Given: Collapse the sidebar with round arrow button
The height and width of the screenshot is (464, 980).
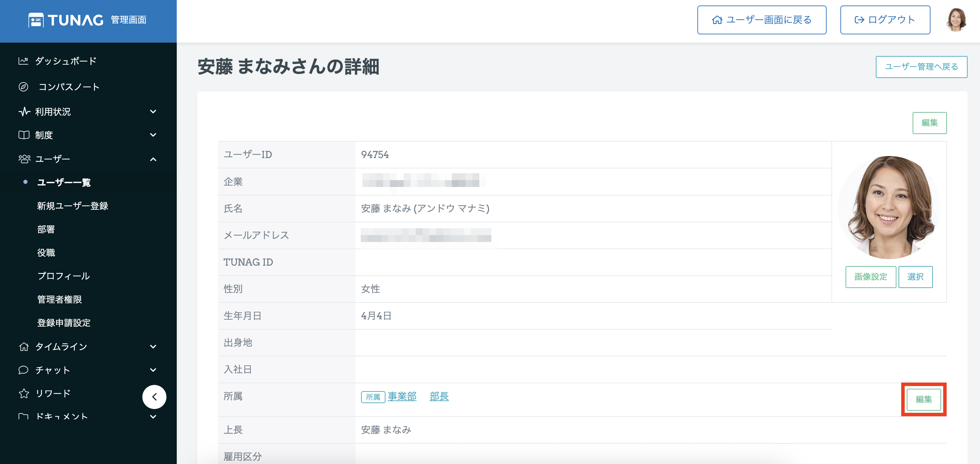Looking at the screenshot, I should pos(154,397).
